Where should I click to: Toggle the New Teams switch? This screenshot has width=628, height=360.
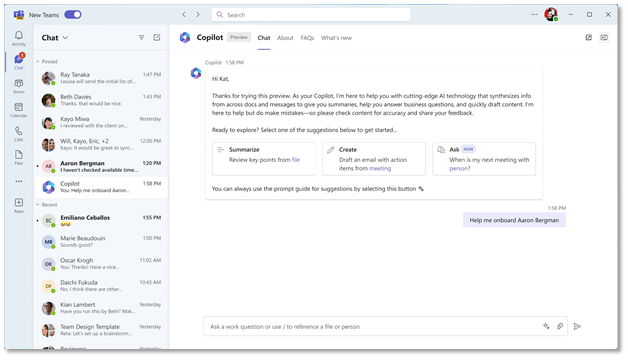[73, 14]
